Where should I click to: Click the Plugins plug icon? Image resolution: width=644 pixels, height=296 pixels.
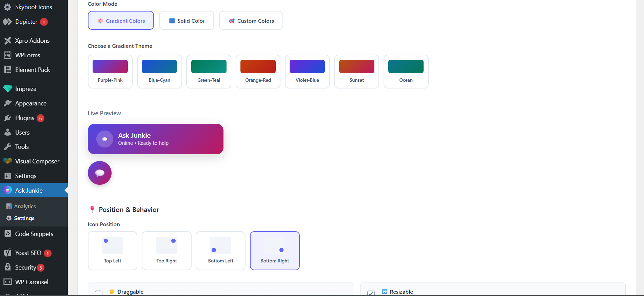[7, 118]
